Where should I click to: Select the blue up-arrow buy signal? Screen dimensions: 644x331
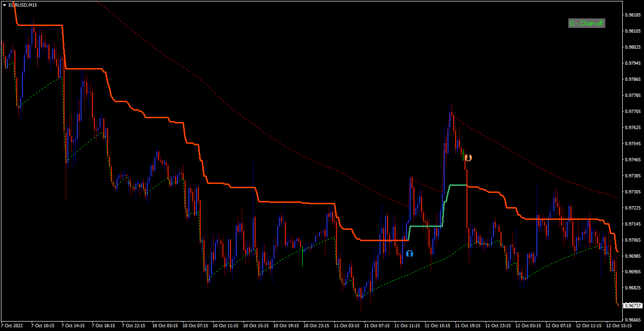coord(409,253)
